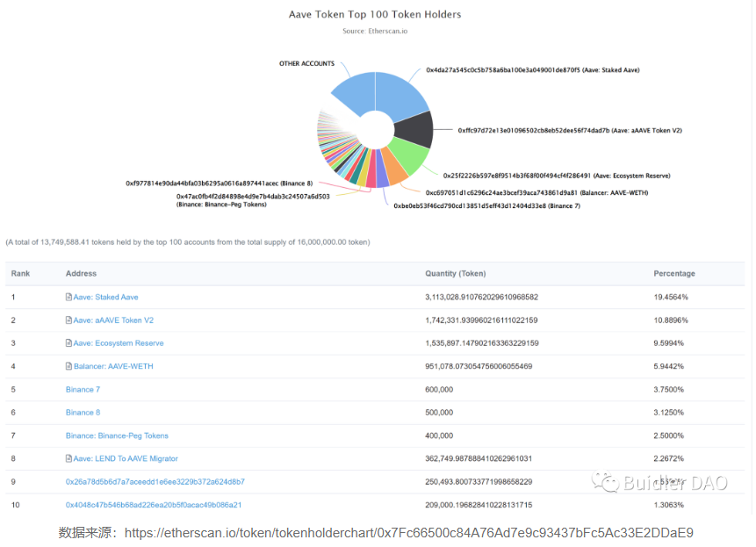
Task: Click the top 100 accounts total supply summary line
Action: 188,242
